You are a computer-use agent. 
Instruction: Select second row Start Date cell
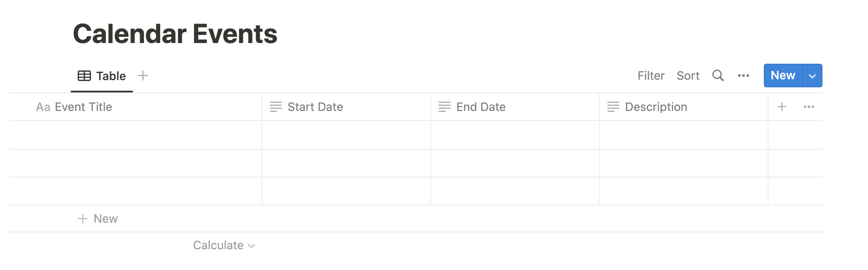[x=346, y=163]
